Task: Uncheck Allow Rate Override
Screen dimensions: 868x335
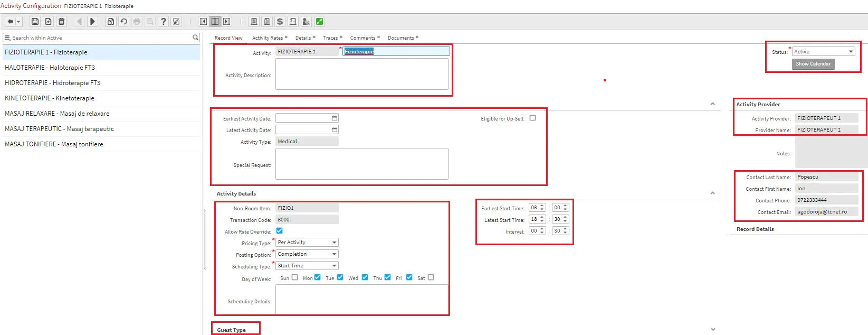Action: click(279, 231)
